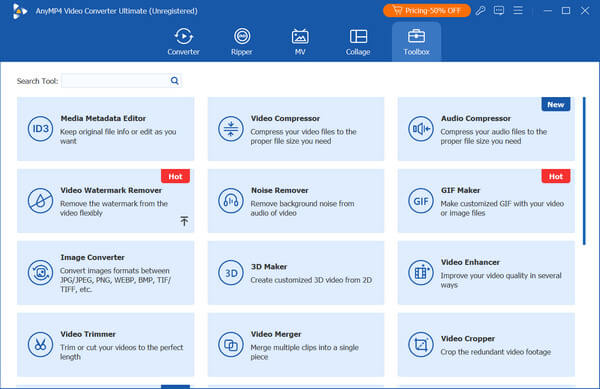Click 'Merge multiple clips into a single' text
Screen dimensions: 600x389
[x=305, y=352]
